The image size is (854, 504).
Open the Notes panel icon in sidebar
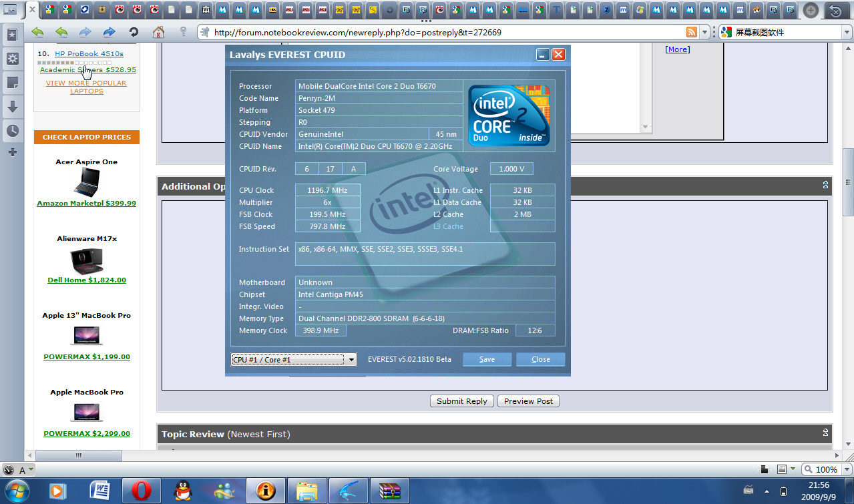coord(12,83)
